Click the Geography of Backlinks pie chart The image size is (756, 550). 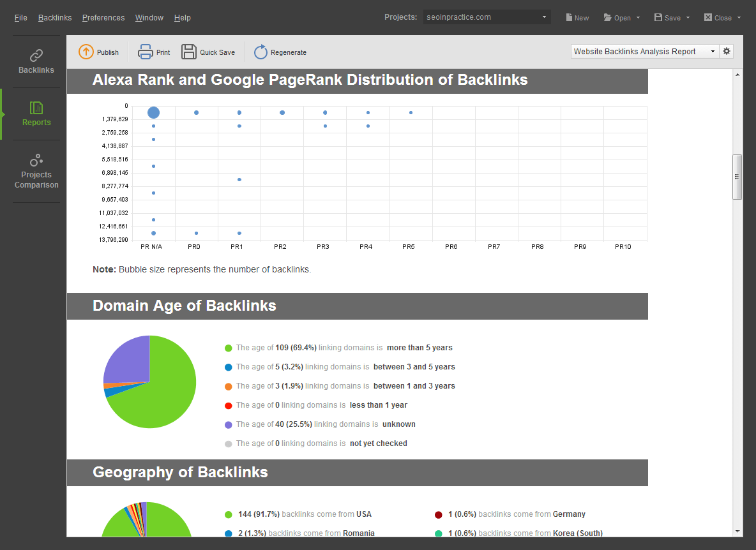coord(146,519)
